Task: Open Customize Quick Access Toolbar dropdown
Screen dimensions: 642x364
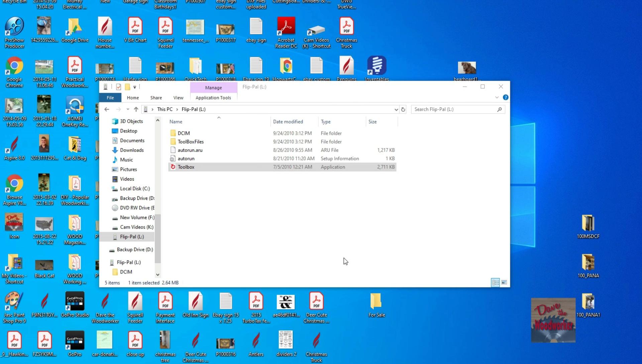Action: coord(135,87)
